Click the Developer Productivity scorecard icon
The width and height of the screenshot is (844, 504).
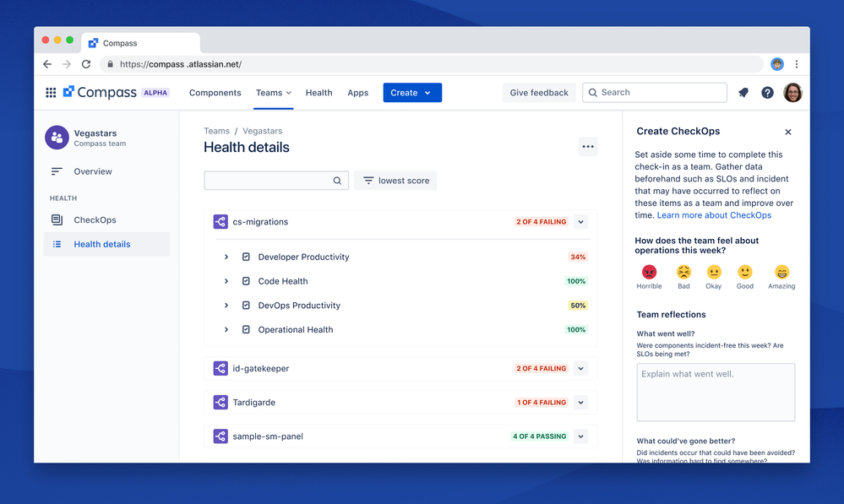(x=246, y=257)
